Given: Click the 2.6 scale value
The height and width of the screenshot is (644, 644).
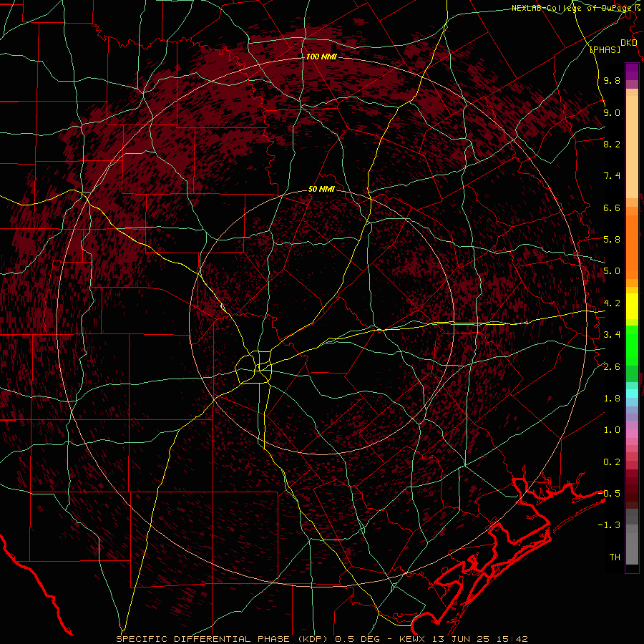Looking at the screenshot, I should [x=612, y=367].
